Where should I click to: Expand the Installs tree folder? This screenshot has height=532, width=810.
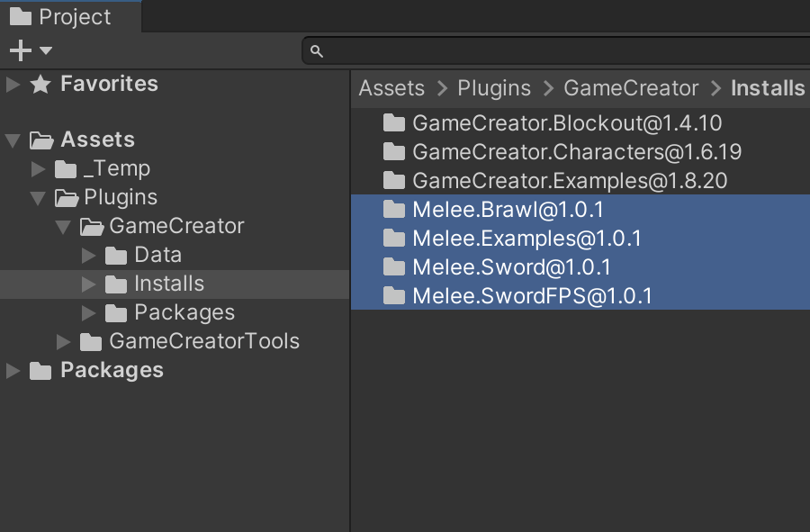coord(88,284)
